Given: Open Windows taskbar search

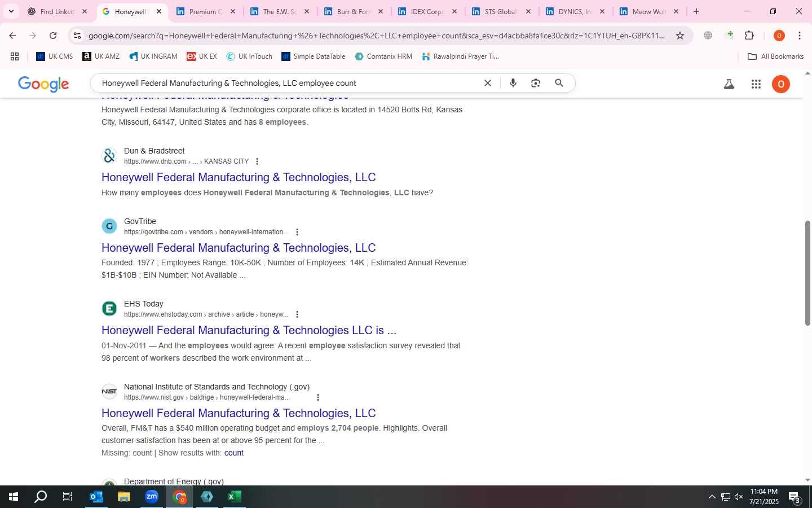Looking at the screenshot, I should pos(41,497).
